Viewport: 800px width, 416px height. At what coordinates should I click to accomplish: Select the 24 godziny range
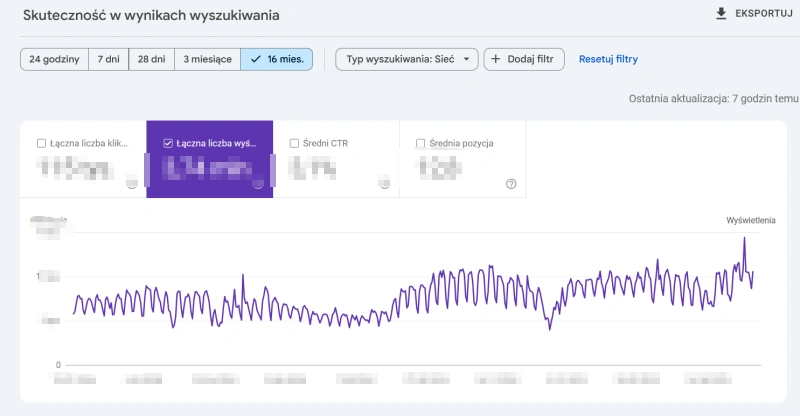click(x=55, y=59)
